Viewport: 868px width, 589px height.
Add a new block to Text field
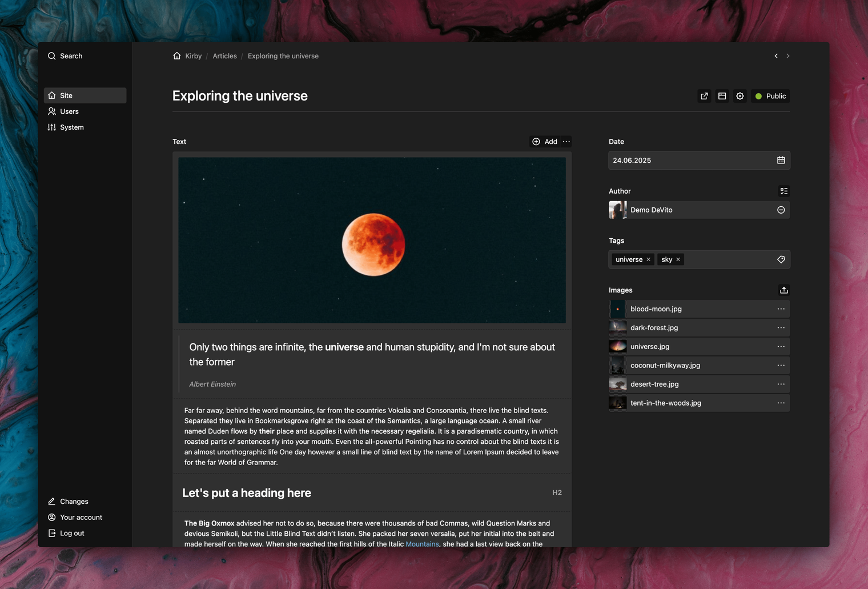(545, 142)
